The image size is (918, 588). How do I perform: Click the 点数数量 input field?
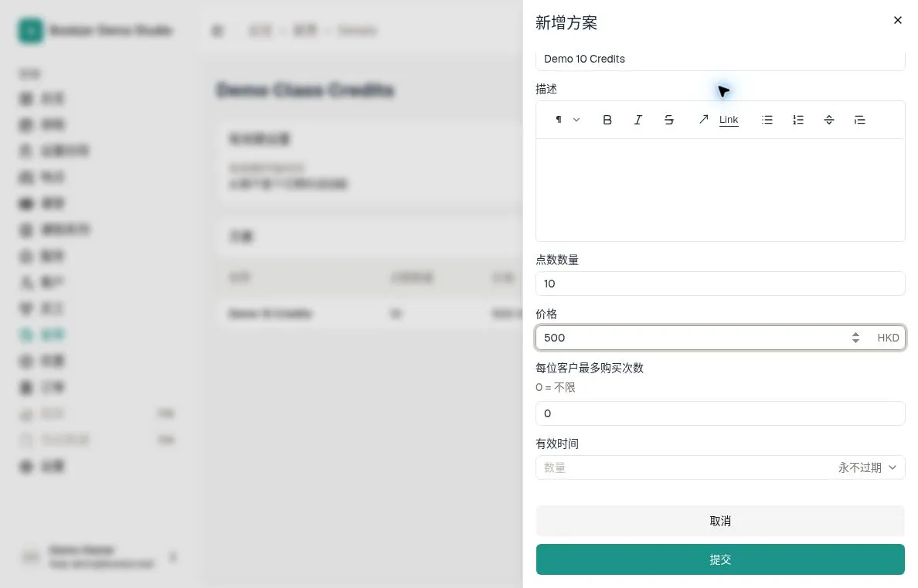(x=720, y=284)
